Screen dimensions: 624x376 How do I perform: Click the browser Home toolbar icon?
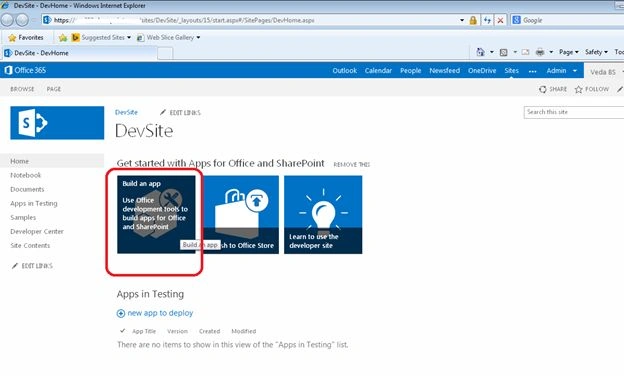[480, 52]
